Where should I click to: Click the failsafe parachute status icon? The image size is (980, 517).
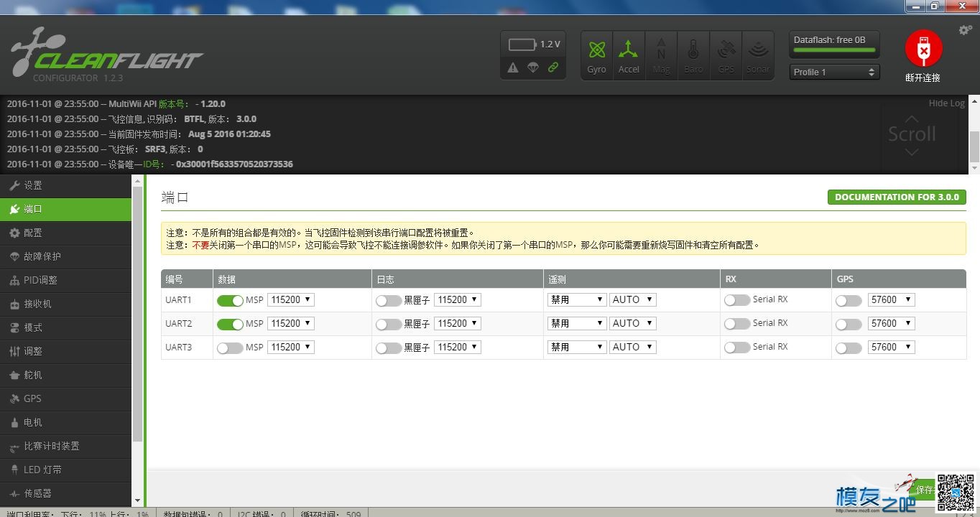tap(533, 67)
